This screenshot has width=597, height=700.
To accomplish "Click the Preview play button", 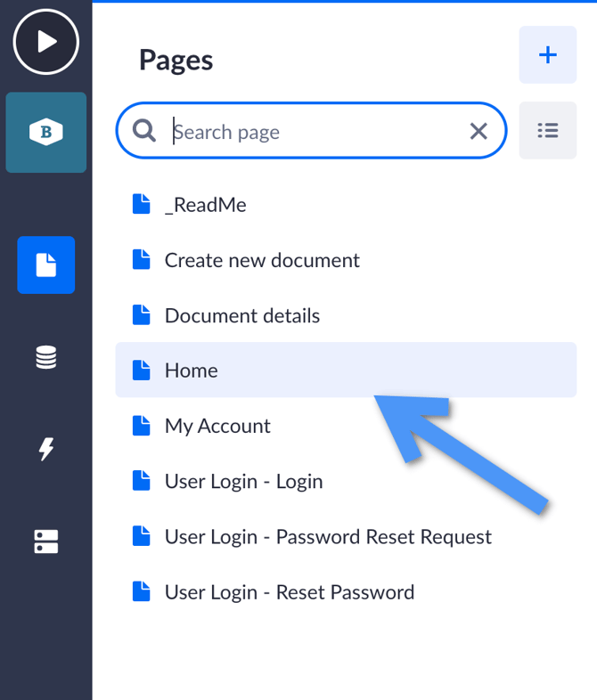I will (46, 42).
